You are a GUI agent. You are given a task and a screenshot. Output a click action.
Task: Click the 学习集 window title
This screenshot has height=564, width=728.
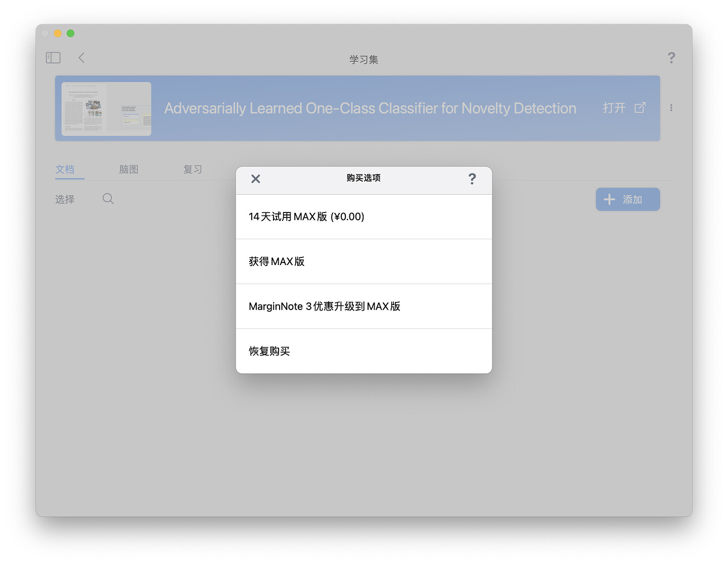click(363, 60)
